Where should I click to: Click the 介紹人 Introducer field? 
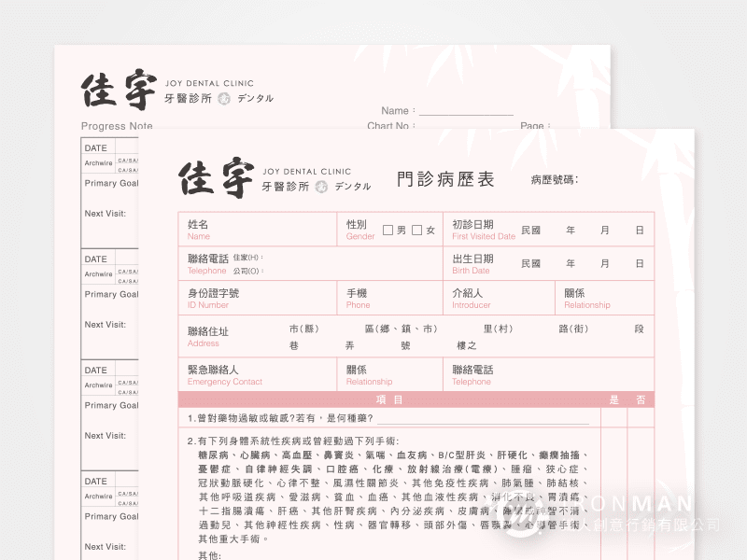pyautogui.click(x=500, y=298)
